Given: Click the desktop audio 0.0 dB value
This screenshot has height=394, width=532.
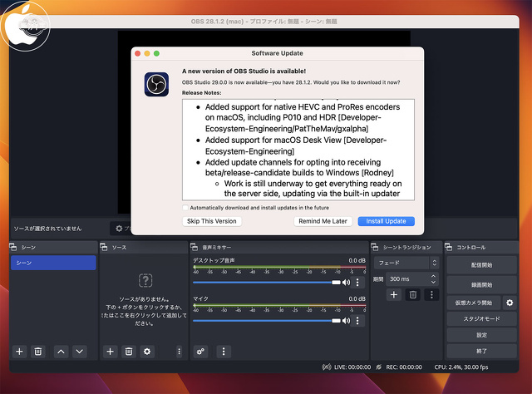Looking at the screenshot, I should coord(357,260).
